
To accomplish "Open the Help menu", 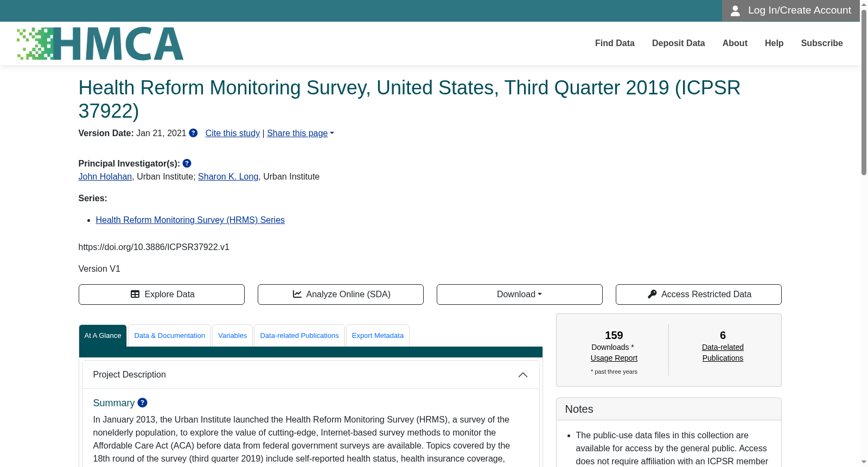I will point(774,43).
